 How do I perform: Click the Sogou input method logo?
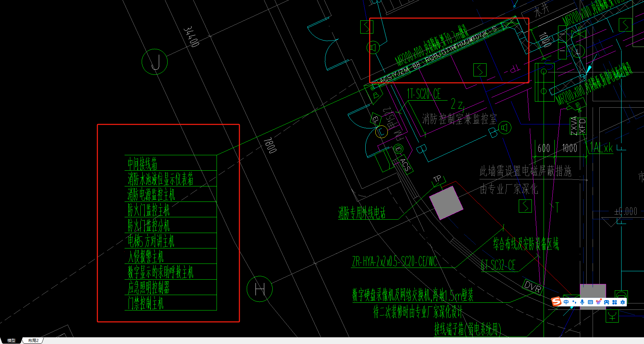[x=556, y=302]
